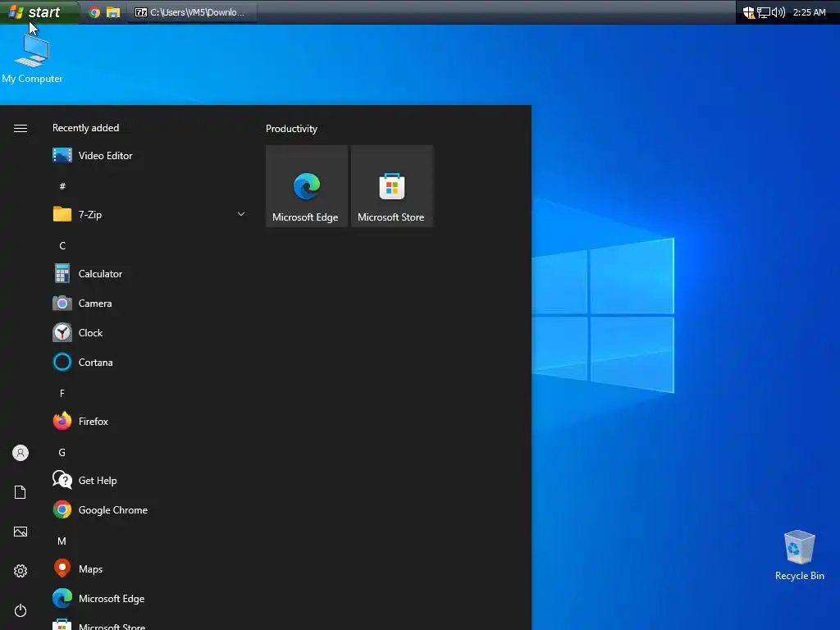840x630 pixels.
Task: Open the network tray icon
Action: (x=764, y=12)
